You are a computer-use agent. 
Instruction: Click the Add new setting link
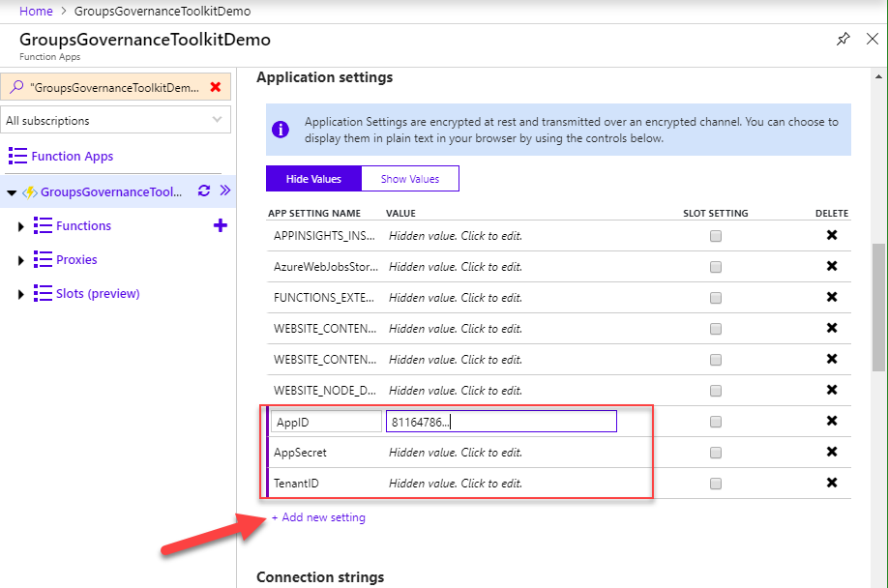point(318,517)
